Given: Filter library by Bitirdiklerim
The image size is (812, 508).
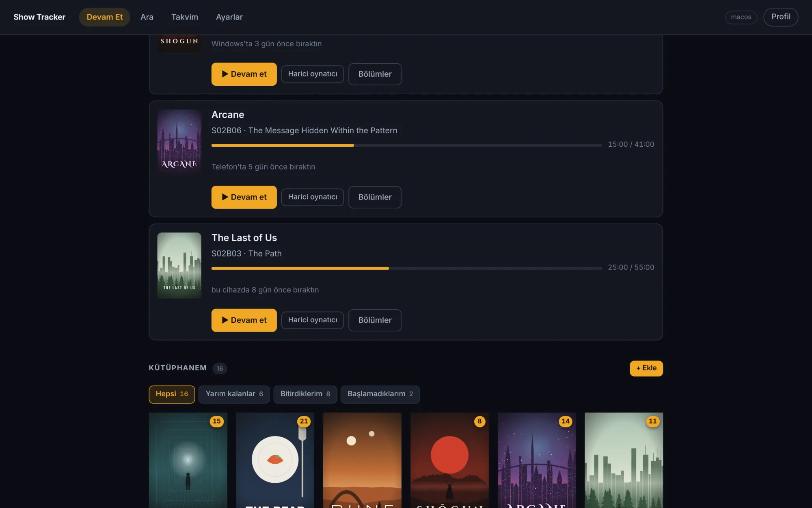Looking at the screenshot, I should pyautogui.click(x=305, y=394).
